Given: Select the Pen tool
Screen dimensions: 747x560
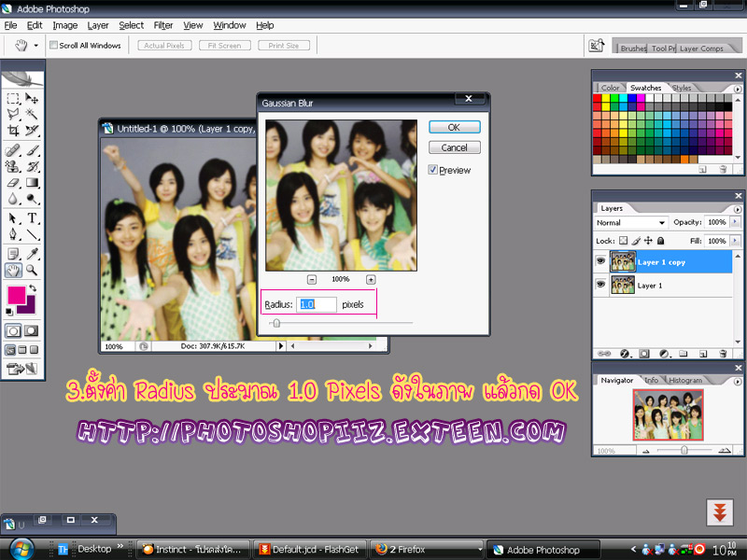Looking at the screenshot, I should (13, 234).
